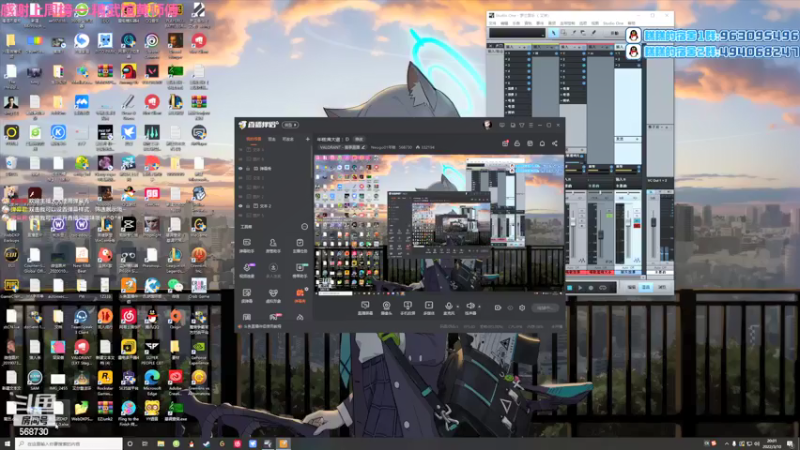Click the stream preview area in streaming app
The image size is (800, 450).
pos(439,224)
